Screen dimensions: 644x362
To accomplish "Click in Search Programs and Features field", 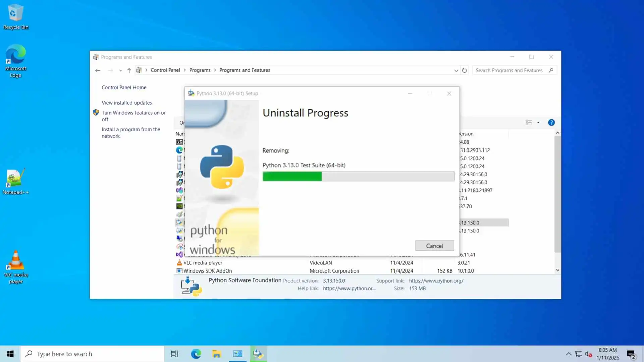I will 508,70.
